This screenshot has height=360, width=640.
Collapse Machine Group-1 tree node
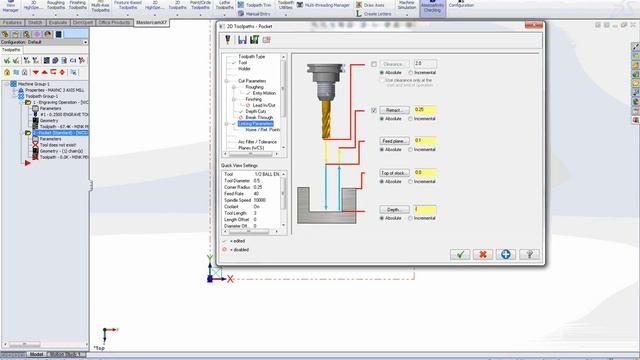pos(7,84)
